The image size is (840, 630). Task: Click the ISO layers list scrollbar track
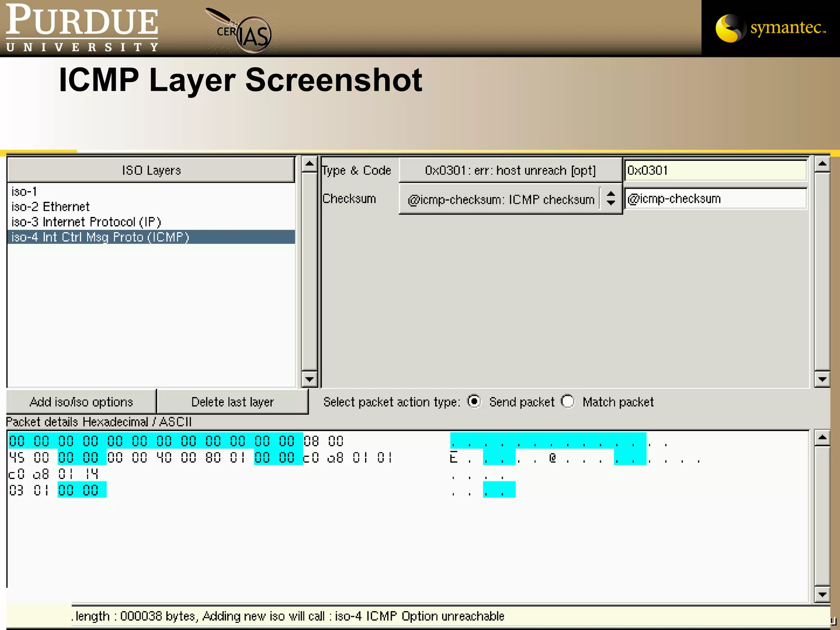tap(309, 272)
